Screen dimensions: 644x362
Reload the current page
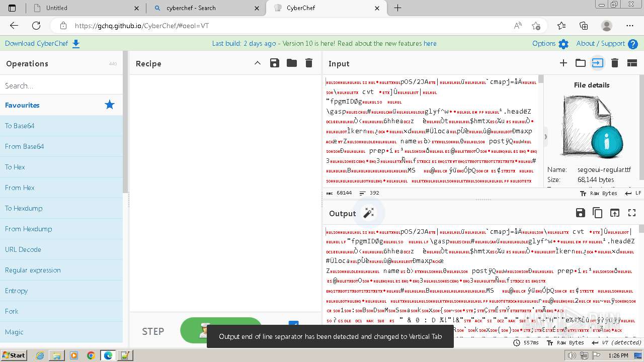pos(36,26)
